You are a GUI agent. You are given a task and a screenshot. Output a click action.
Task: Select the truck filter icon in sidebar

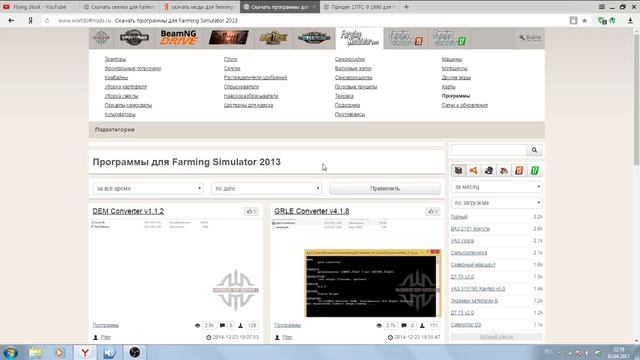504,171
